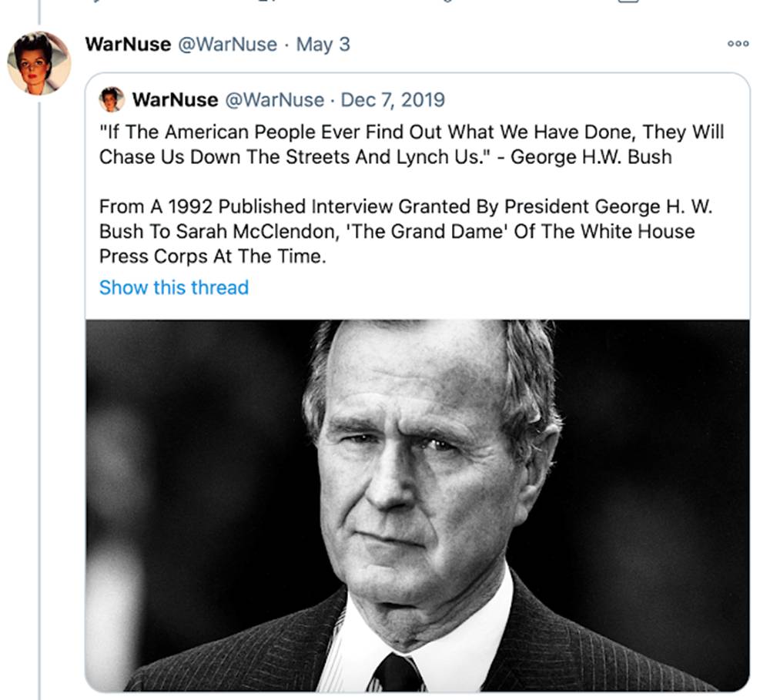Click the small avatar in quoted tweet
This screenshot has height=700, width=770.
(x=112, y=99)
